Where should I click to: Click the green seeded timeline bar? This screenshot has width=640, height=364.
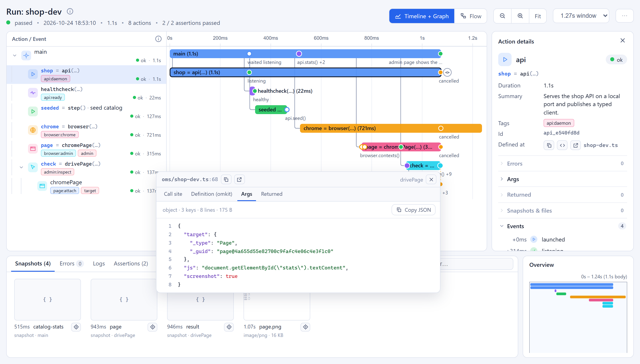(271, 109)
